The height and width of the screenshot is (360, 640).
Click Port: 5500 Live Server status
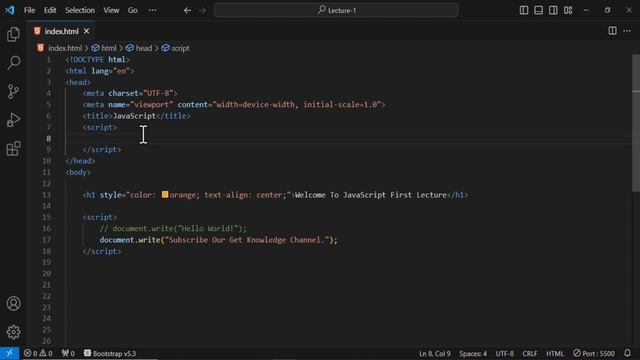[593, 353]
